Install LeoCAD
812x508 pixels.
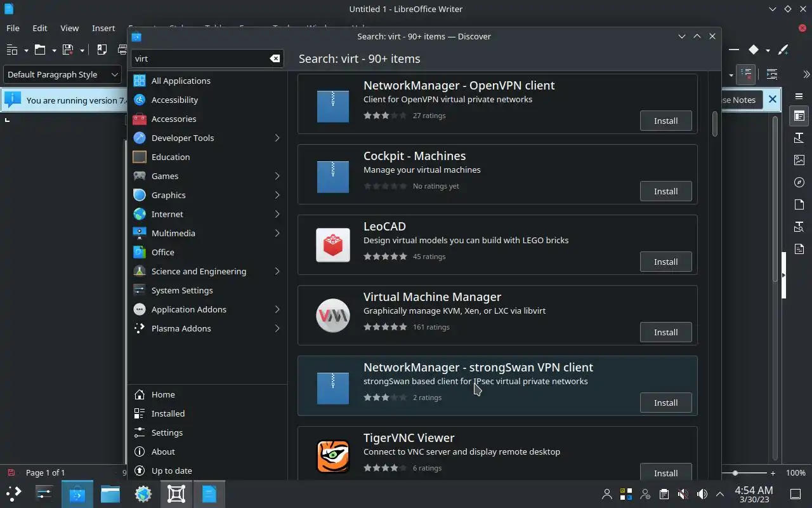(665, 262)
